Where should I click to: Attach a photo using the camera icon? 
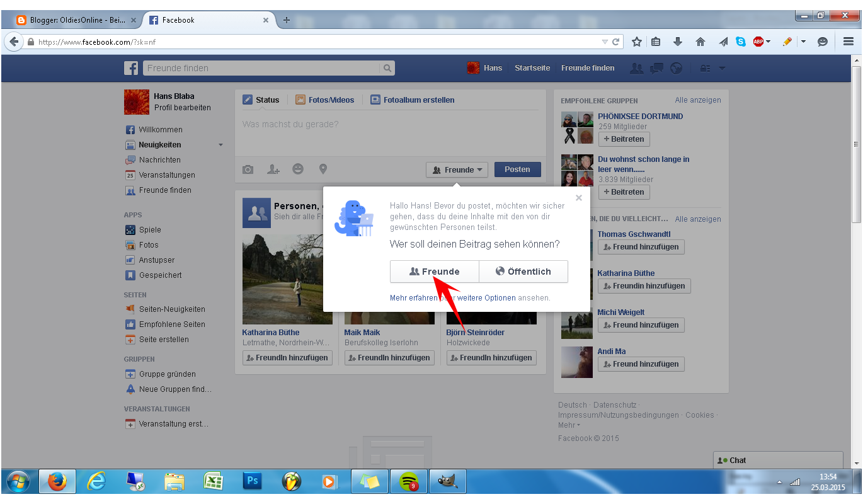pyautogui.click(x=248, y=169)
